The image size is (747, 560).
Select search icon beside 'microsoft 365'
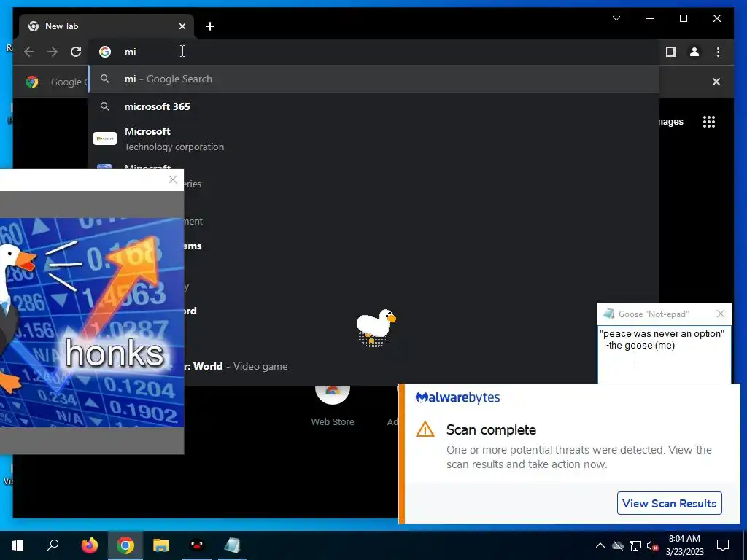click(x=105, y=106)
